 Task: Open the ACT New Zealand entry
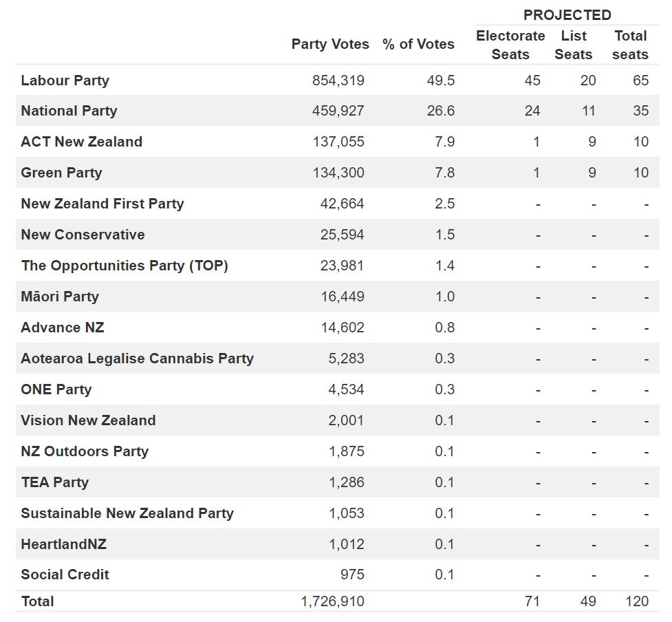[81, 142]
